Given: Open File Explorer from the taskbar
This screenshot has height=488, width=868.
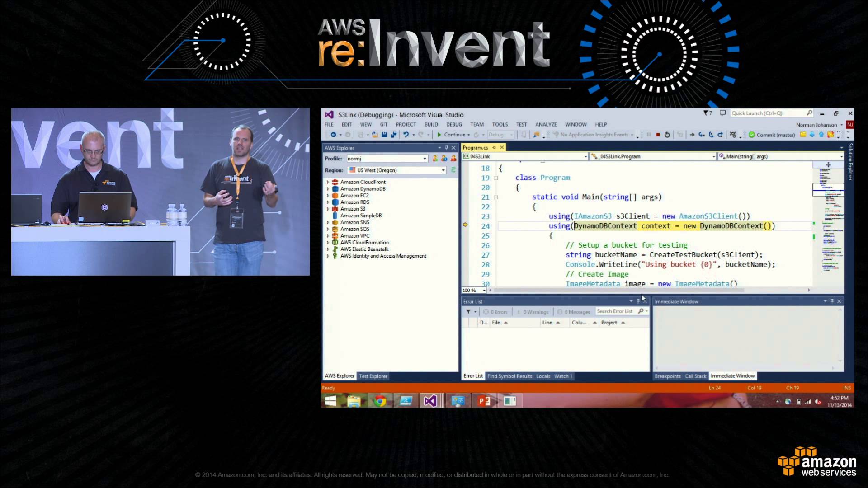Looking at the screenshot, I should click(x=354, y=401).
